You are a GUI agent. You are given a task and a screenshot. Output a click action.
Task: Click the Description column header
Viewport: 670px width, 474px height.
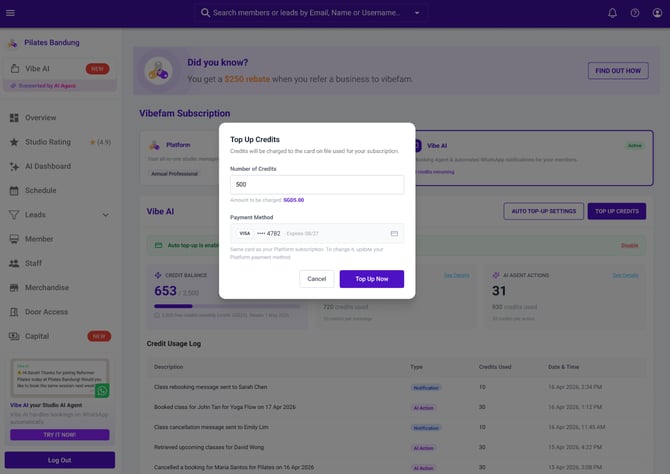[x=168, y=367]
